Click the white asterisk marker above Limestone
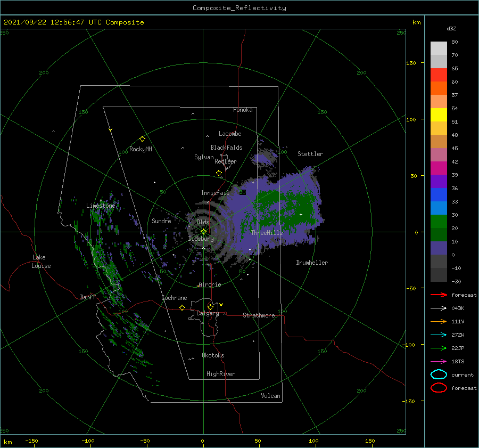The image size is (479, 448). pos(101,201)
